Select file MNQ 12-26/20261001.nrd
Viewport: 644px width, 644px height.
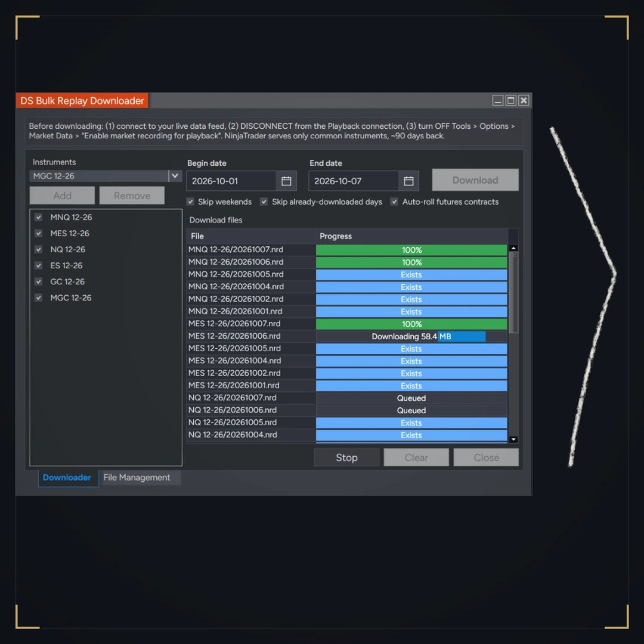tap(235, 311)
